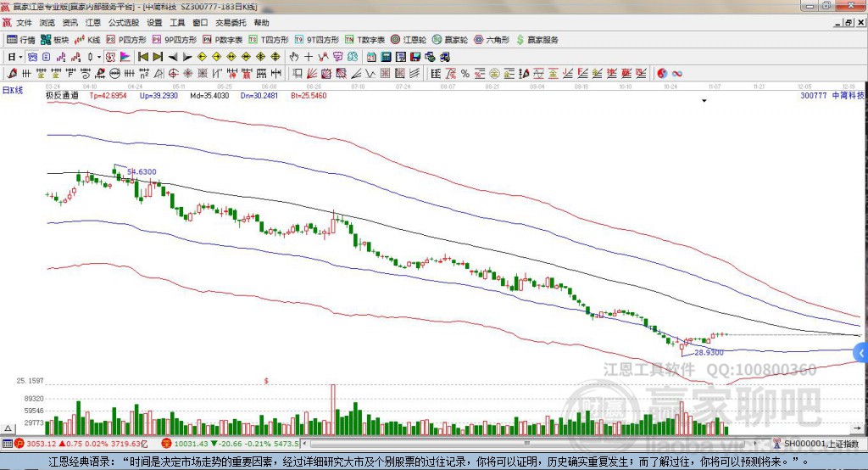Image resolution: width=868 pixels, height=470 pixels.
Task: Select the hand pan tool icon
Action: 294,57
